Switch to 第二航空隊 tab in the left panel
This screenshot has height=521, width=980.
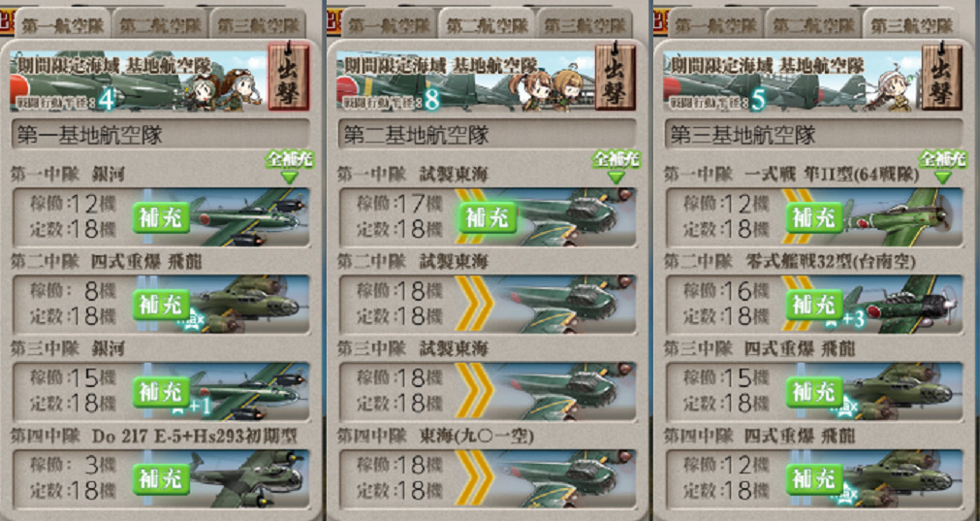(x=160, y=25)
